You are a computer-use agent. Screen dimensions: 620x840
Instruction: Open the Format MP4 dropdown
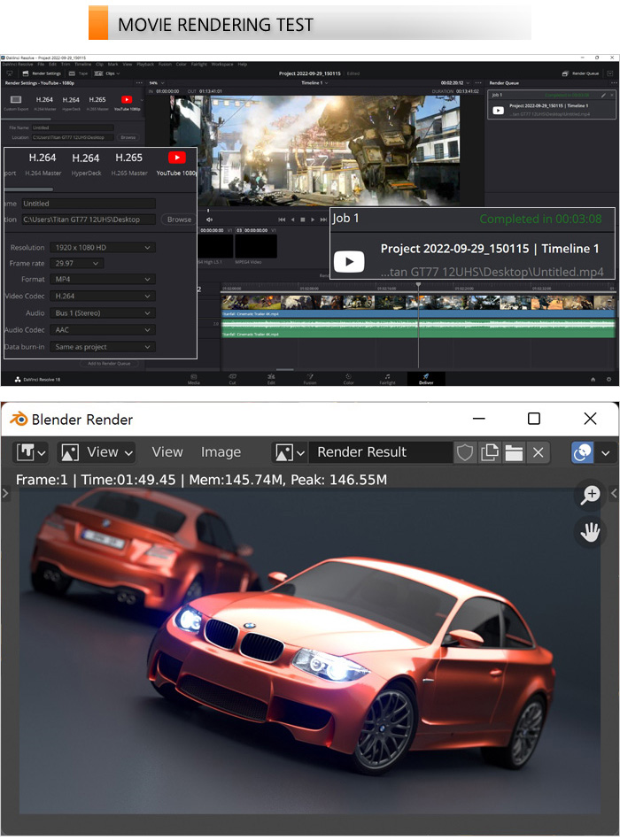coord(103,280)
